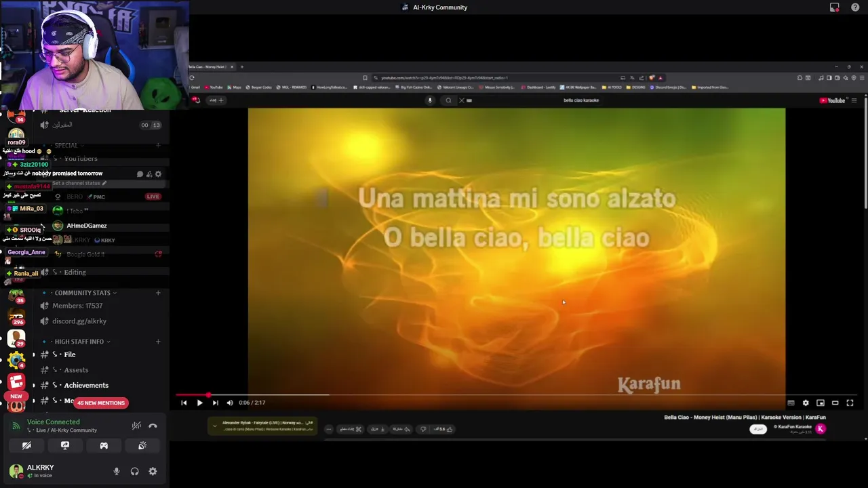Dislike the Bella Ciao video
This screenshot has height=488, width=868.
point(423,429)
